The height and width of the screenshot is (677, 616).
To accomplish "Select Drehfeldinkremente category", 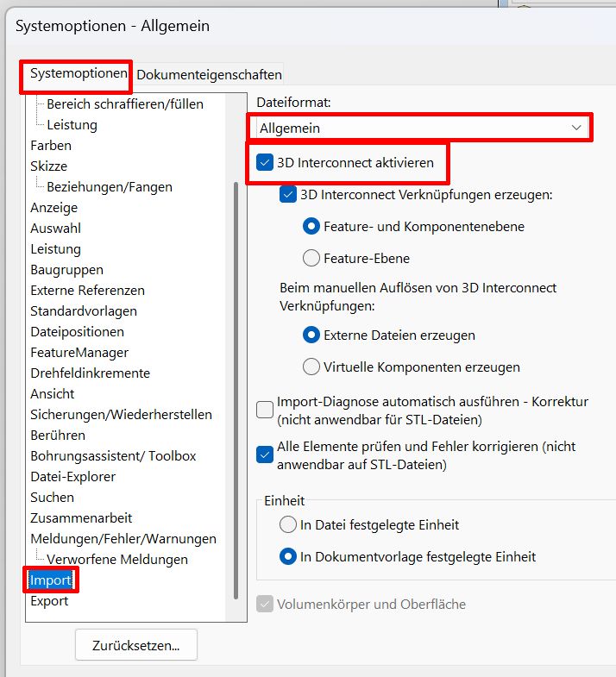I will coord(91,373).
